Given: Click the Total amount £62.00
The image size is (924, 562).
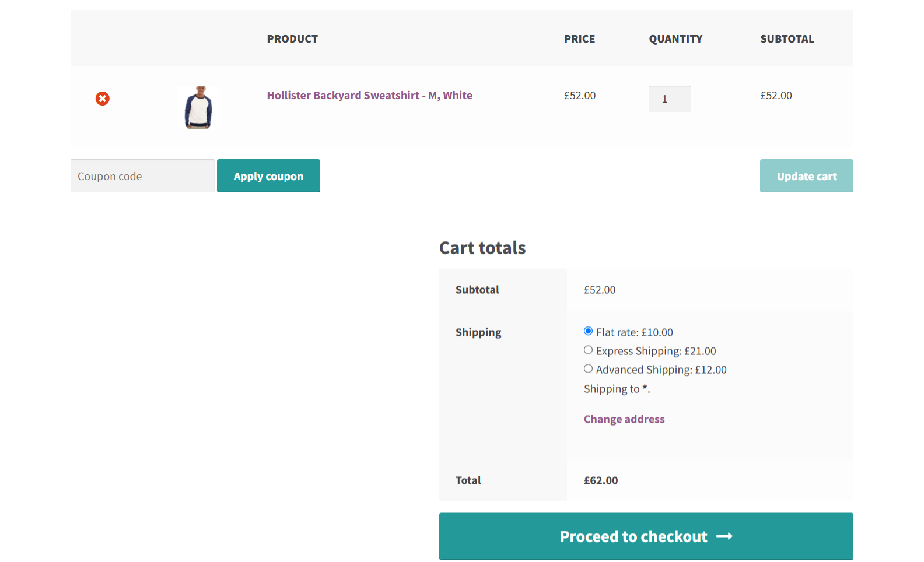Looking at the screenshot, I should (601, 480).
